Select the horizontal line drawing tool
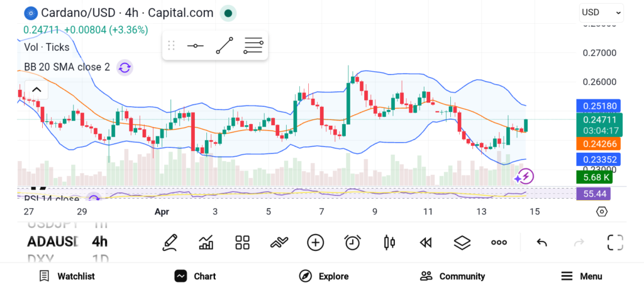 (x=196, y=46)
